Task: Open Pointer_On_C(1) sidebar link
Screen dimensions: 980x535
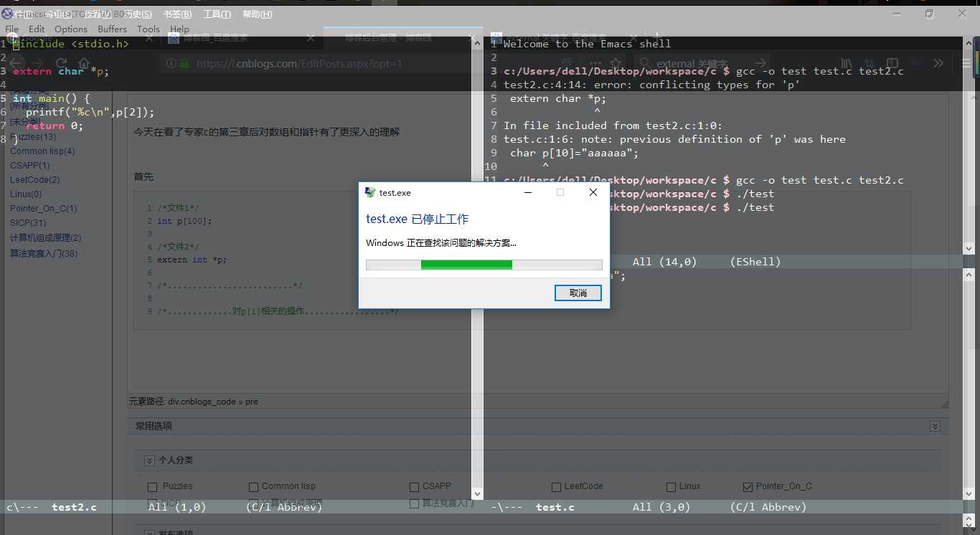Action: click(x=44, y=209)
